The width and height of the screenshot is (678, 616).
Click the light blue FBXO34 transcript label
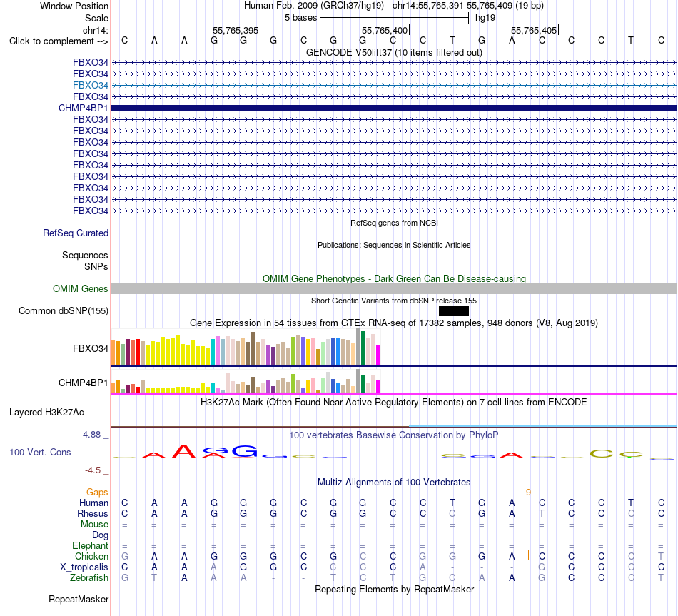click(91, 85)
